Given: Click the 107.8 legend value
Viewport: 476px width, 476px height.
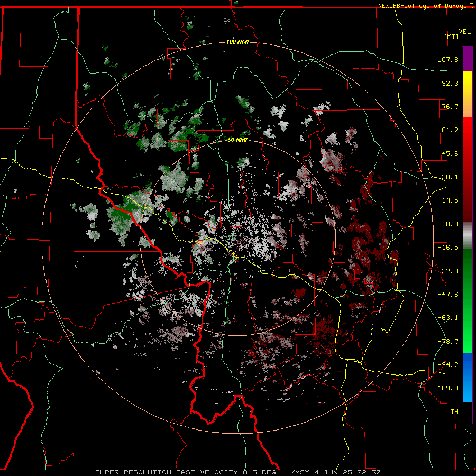Looking at the screenshot, I should pos(448,59).
